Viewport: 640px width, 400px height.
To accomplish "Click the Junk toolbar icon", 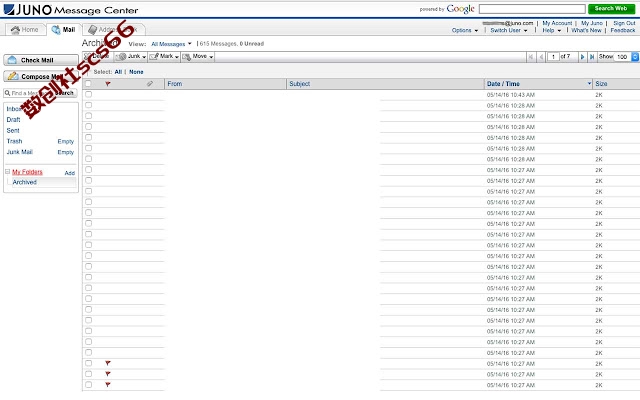I will [x=121, y=56].
